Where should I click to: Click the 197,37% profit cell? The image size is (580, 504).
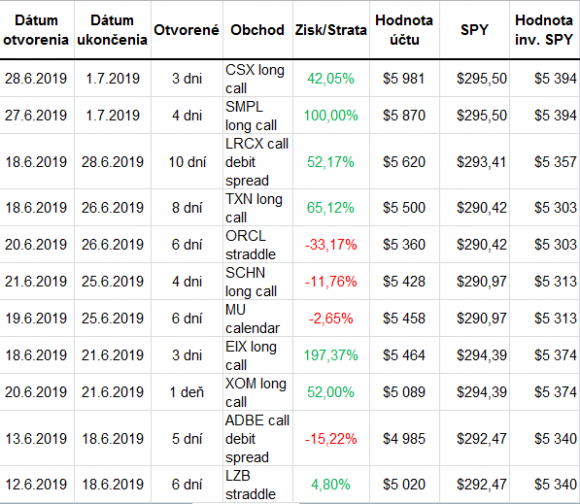pos(331,355)
